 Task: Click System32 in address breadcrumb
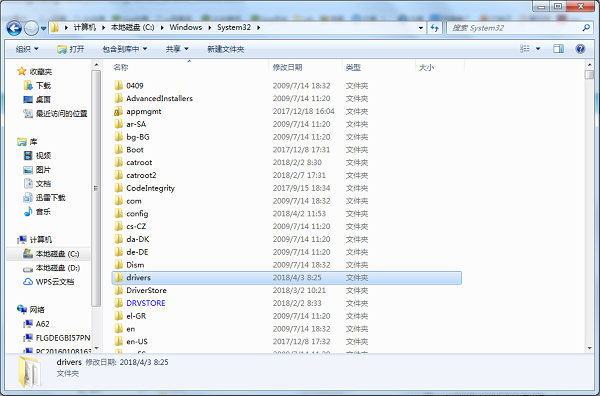[234, 27]
